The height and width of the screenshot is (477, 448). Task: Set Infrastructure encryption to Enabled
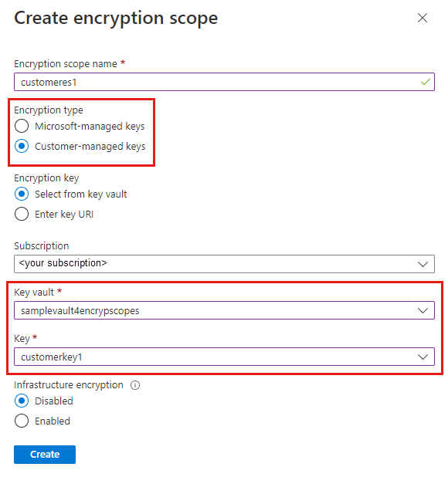(x=22, y=421)
